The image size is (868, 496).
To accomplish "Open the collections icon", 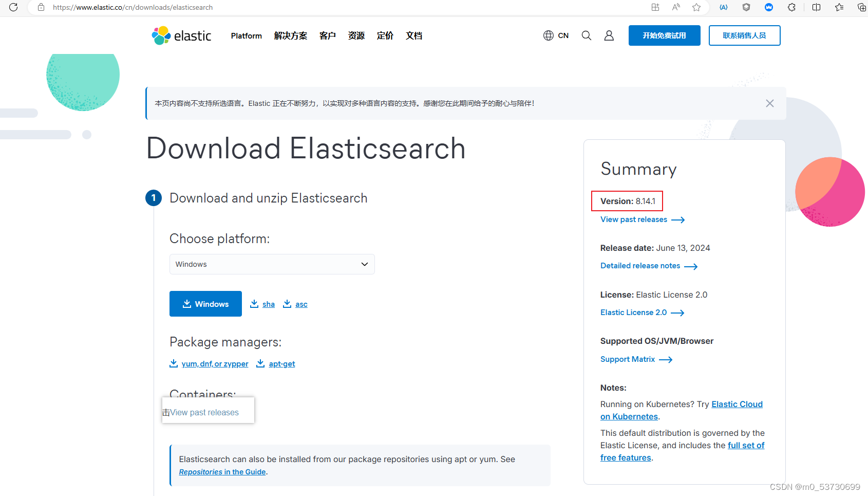I will coord(862,7).
